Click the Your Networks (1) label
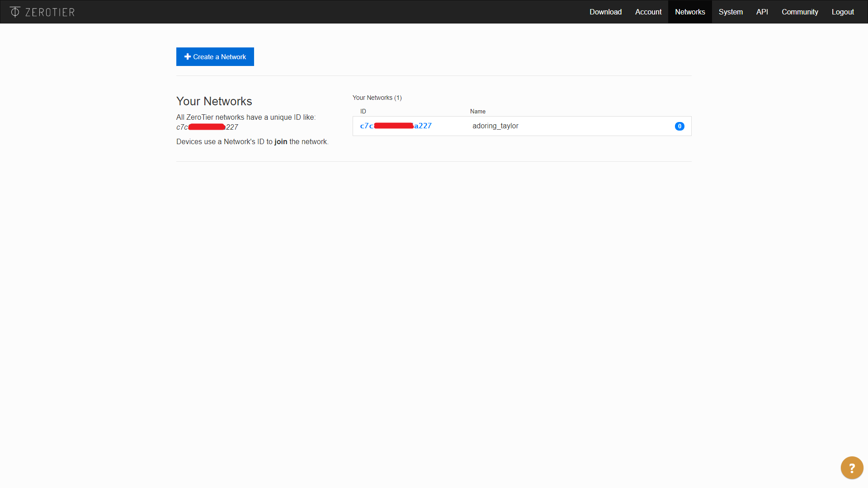 (377, 98)
